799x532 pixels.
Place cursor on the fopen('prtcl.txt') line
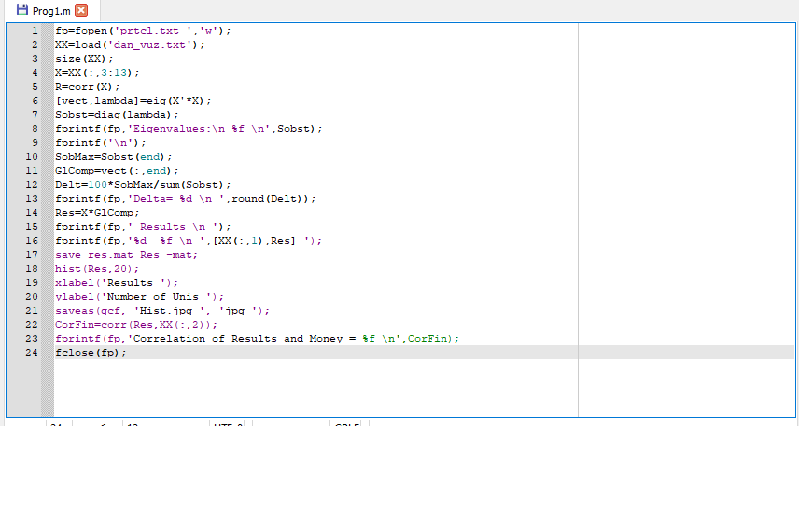(x=142, y=30)
